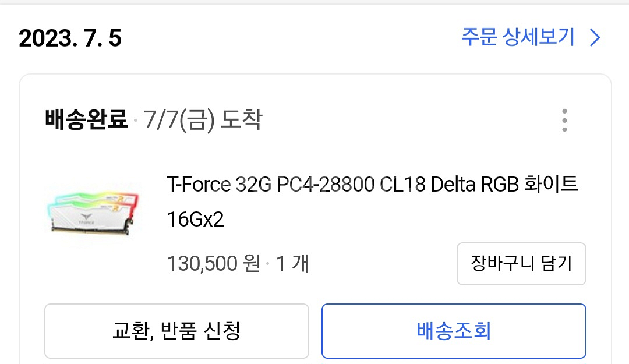Tap the 교환, 반품 신청 button
The width and height of the screenshot is (629, 364).
point(176,331)
